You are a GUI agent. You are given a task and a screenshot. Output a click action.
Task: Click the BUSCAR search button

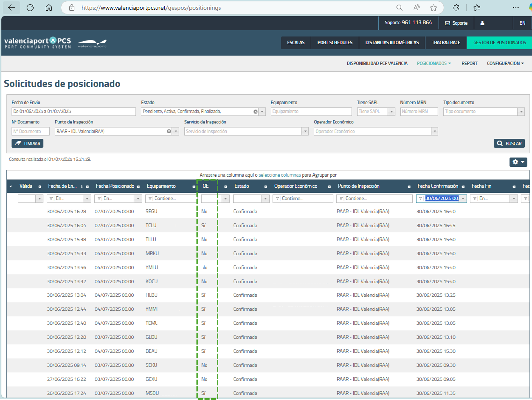tap(509, 144)
